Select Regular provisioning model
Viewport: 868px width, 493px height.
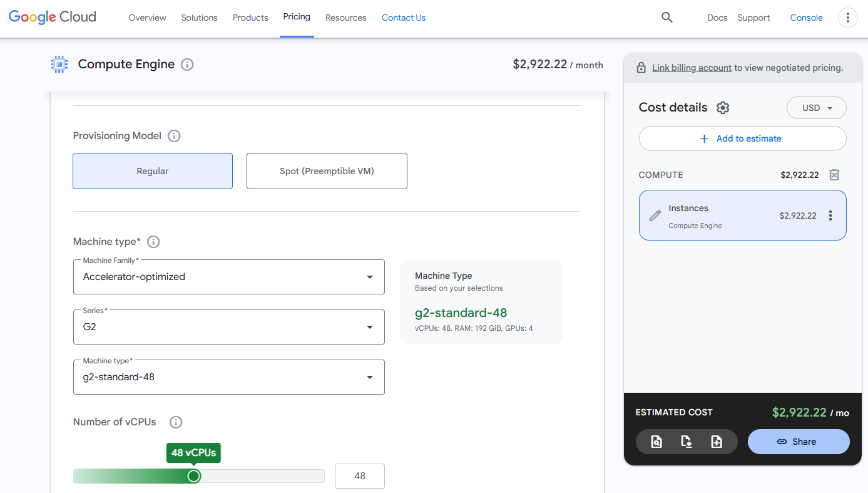(x=153, y=171)
